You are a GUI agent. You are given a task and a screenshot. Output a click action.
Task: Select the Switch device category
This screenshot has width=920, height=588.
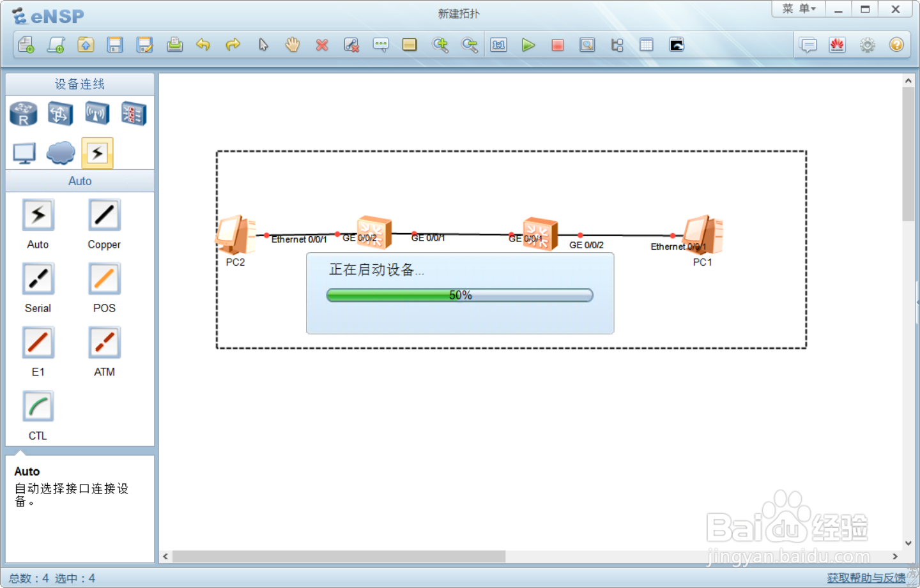[x=60, y=114]
